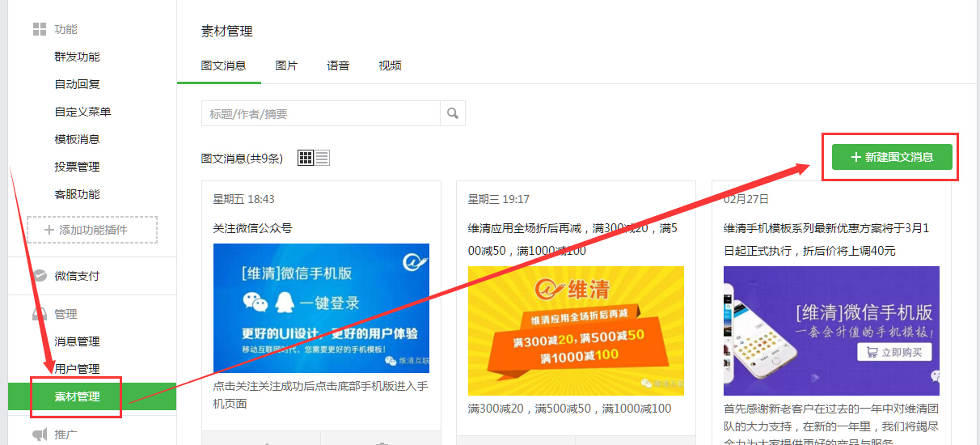The image size is (980, 445).
Task: Switch to the 视频 tab
Action: 390,66
